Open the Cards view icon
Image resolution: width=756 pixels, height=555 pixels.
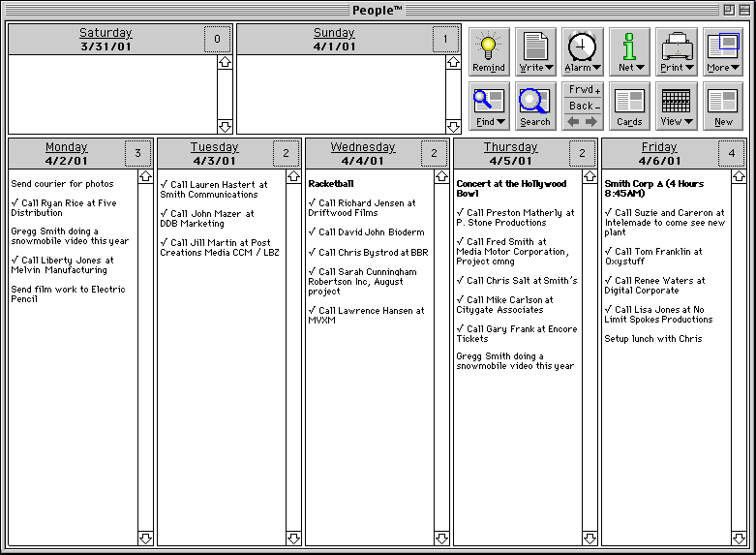(x=629, y=106)
